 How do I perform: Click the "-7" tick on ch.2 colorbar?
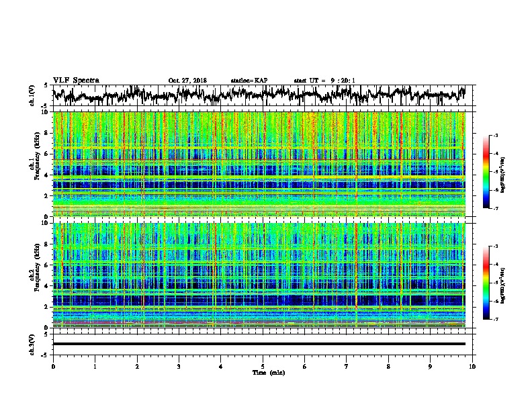[495, 319]
